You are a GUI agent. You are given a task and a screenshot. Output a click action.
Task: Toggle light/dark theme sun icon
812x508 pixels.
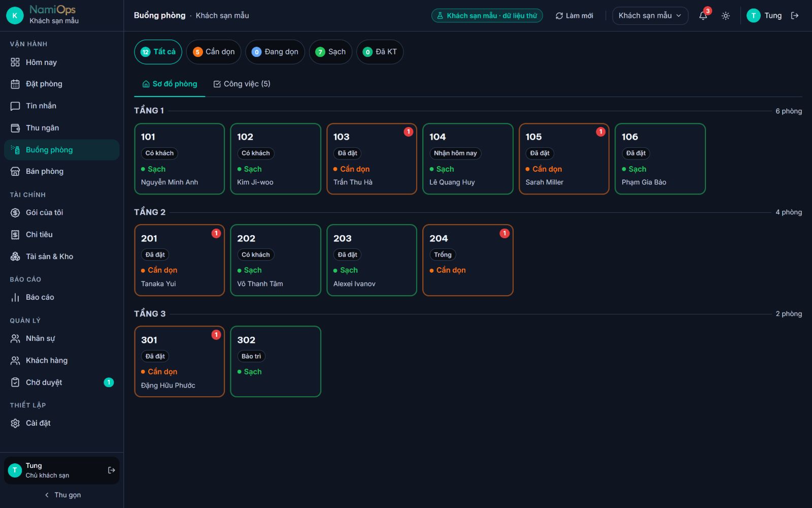[x=726, y=16]
